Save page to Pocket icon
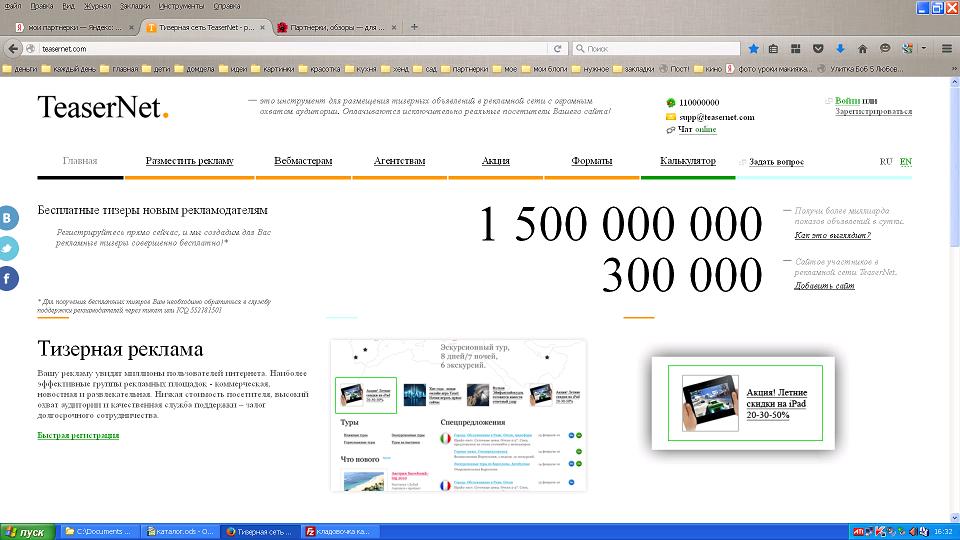Image resolution: width=960 pixels, height=540 pixels. click(818, 48)
